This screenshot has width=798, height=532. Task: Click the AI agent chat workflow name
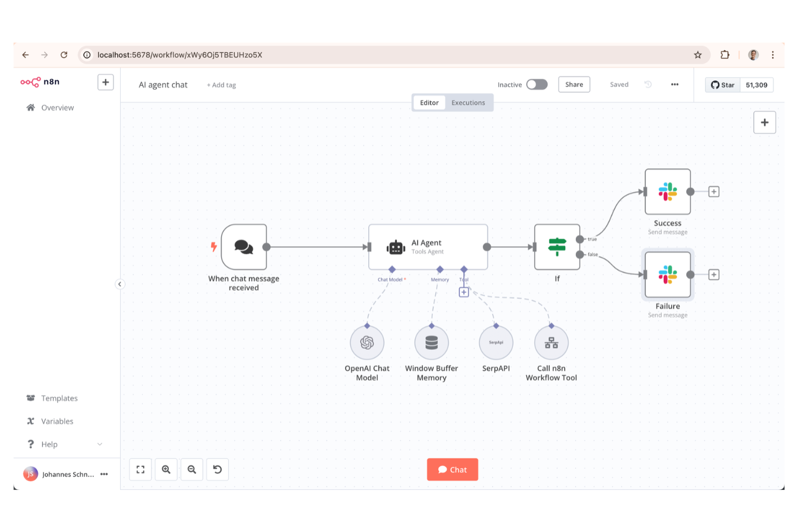coord(163,85)
